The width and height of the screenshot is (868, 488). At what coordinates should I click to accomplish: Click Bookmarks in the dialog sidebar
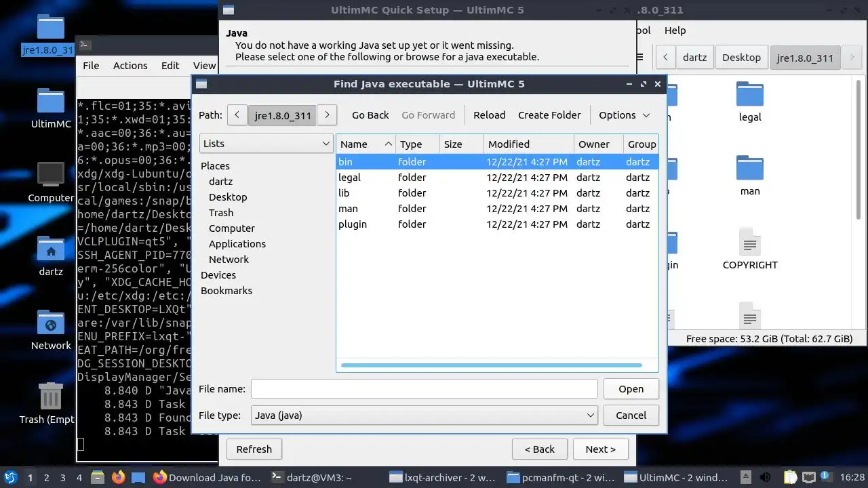coord(226,291)
